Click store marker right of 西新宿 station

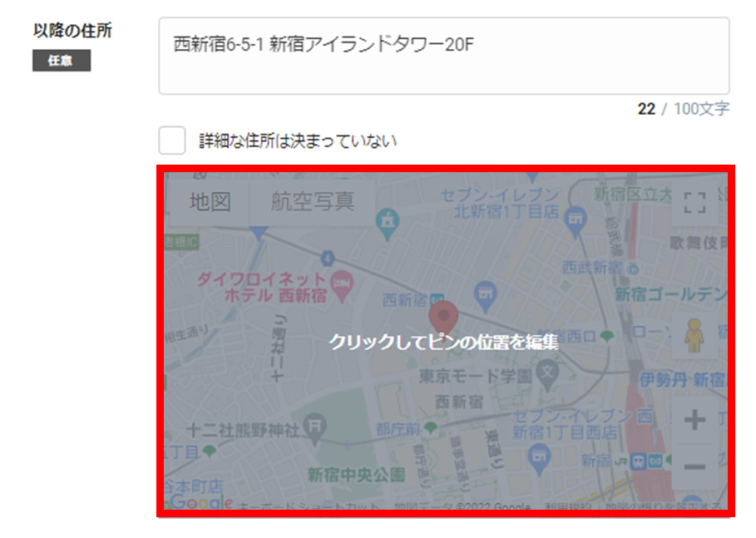point(486,297)
